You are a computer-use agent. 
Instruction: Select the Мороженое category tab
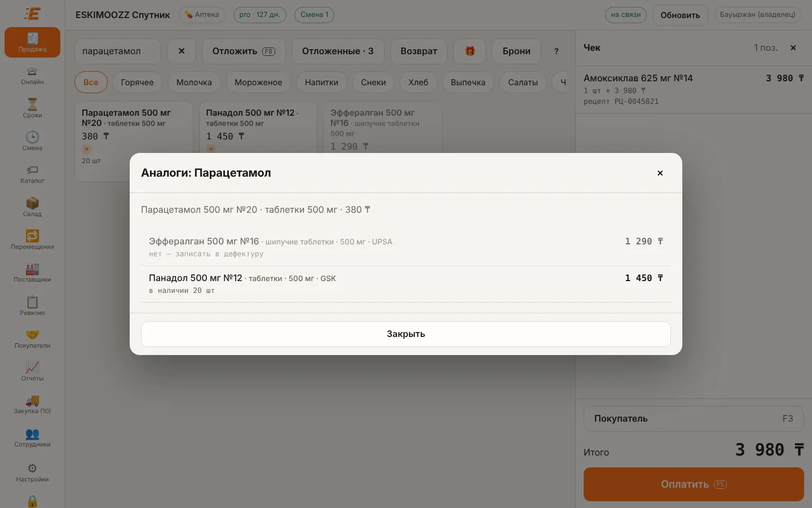pyautogui.click(x=258, y=82)
